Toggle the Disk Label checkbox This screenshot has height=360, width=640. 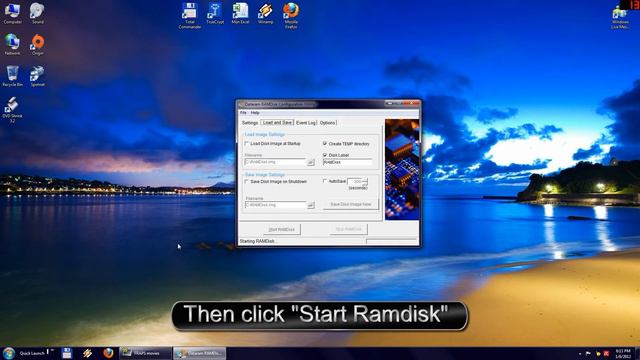click(325, 155)
